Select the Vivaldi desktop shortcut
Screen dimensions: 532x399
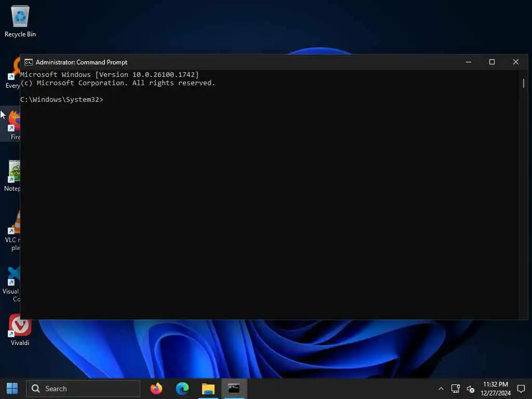coord(20,329)
